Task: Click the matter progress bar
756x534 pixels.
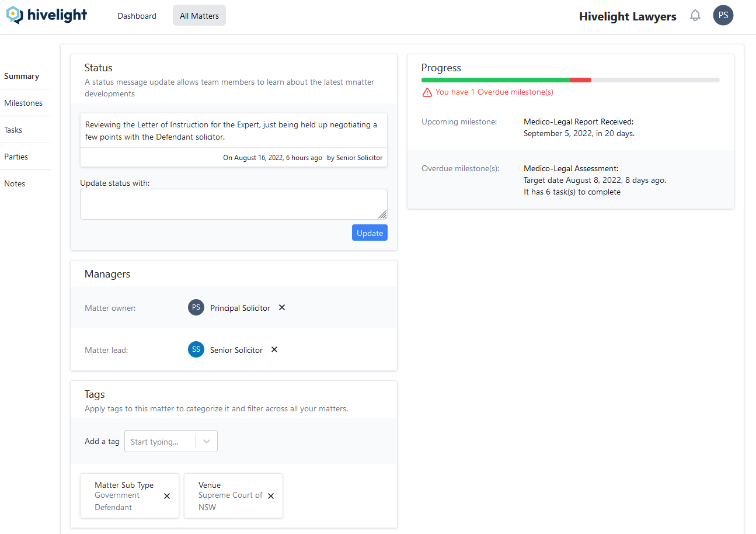Action: click(x=570, y=80)
